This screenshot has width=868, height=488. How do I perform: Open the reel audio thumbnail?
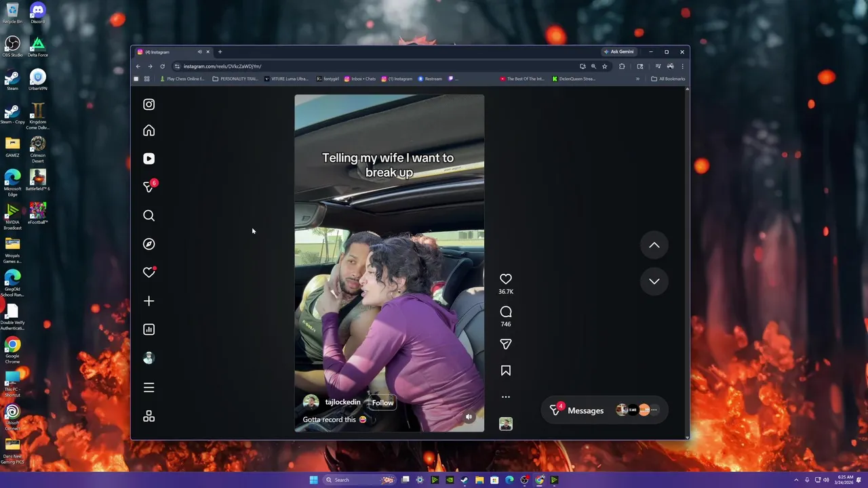click(x=506, y=424)
